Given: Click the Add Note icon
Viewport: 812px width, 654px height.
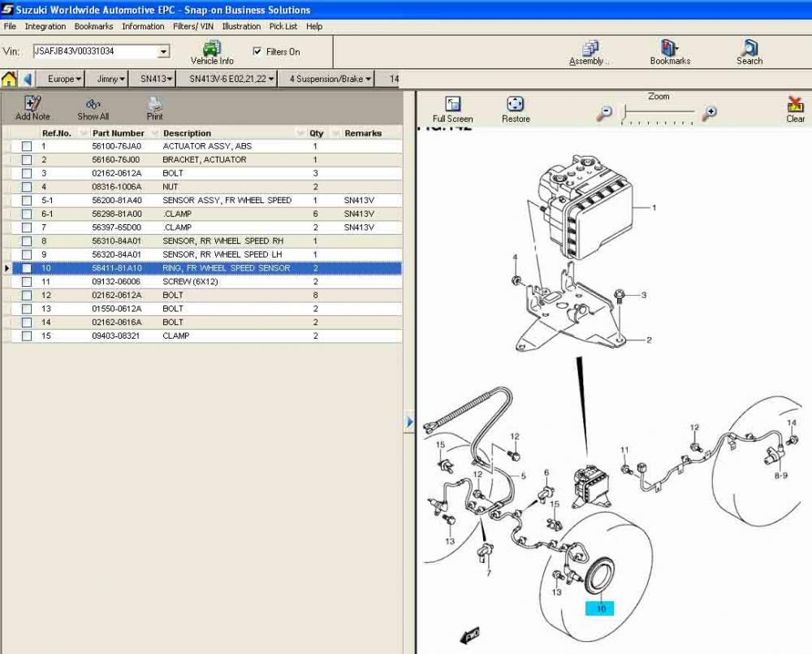Looking at the screenshot, I should point(32,104).
